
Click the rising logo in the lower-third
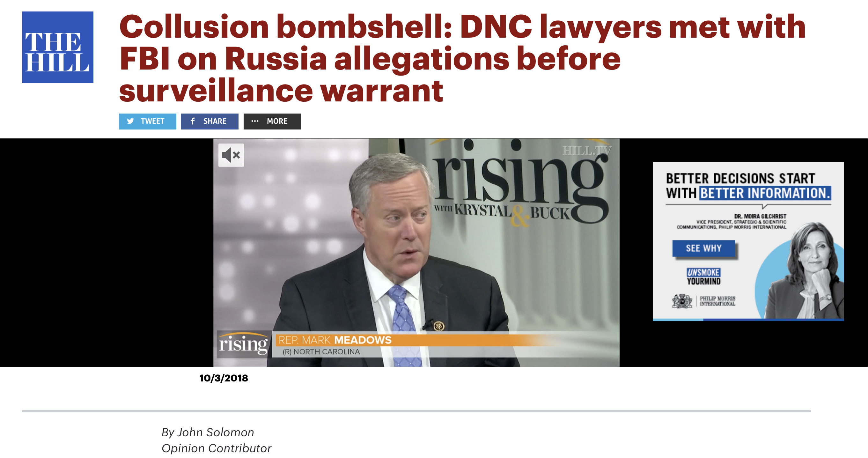[x=243, y=344]
